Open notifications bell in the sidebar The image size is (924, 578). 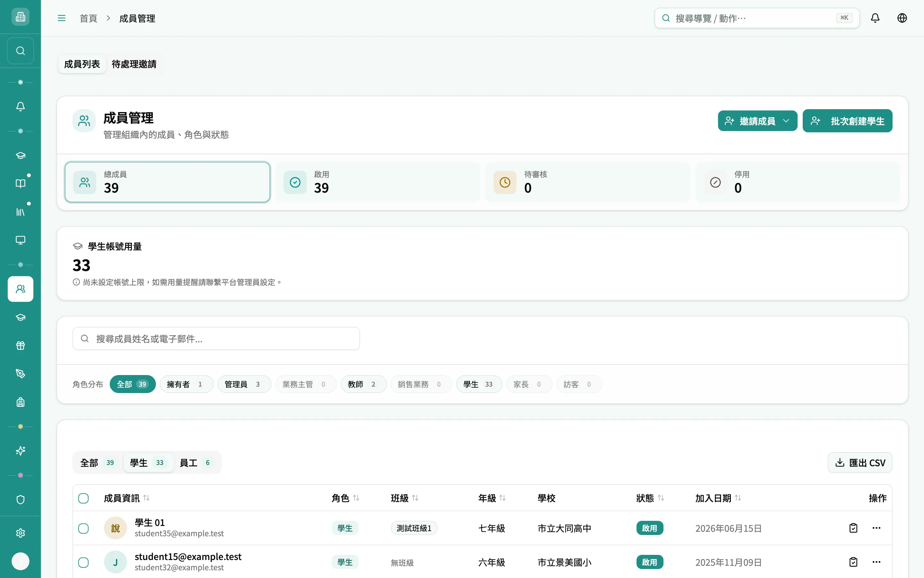click(20, 107)
